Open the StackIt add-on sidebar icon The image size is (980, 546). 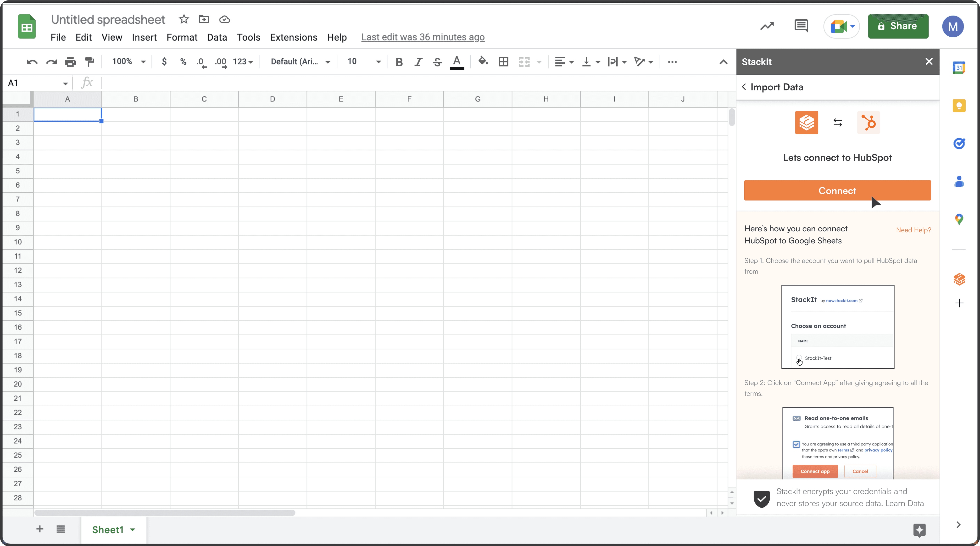coord(959,279)
